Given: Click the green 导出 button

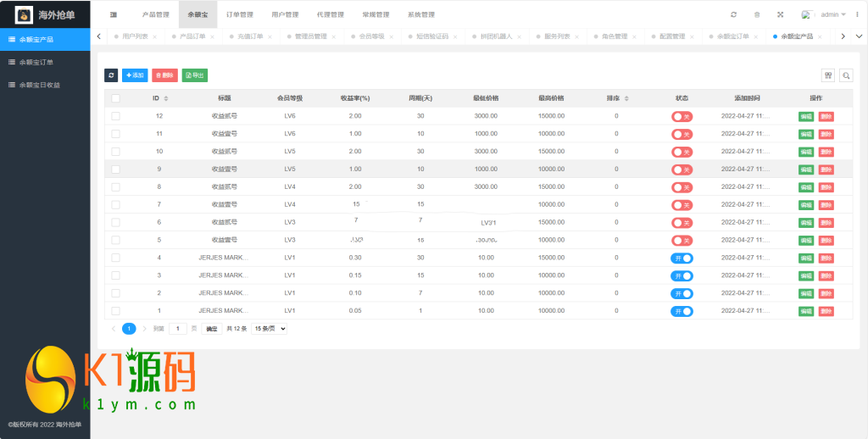Looking at the screenshot, I should tap(194, 75).
